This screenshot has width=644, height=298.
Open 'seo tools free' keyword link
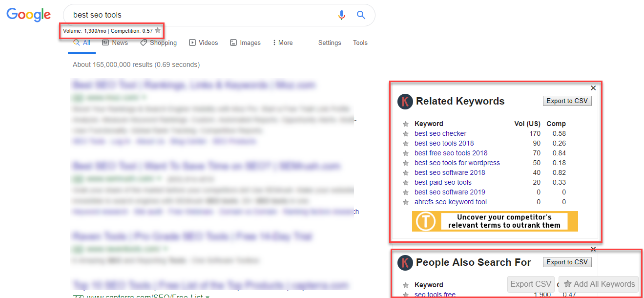[435, 295]
